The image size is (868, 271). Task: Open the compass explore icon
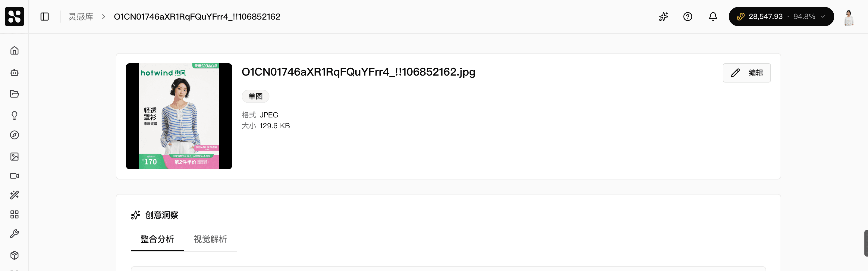tap(14, 135)
